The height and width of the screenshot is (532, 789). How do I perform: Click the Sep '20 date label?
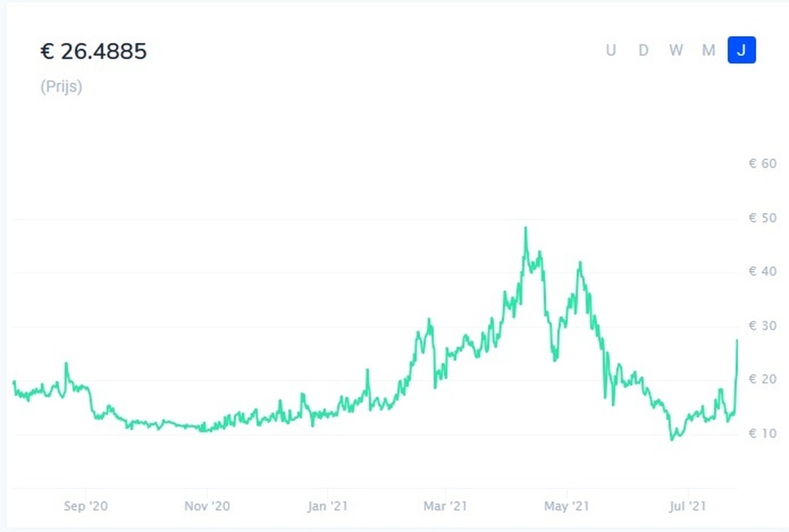pos(86,506)
